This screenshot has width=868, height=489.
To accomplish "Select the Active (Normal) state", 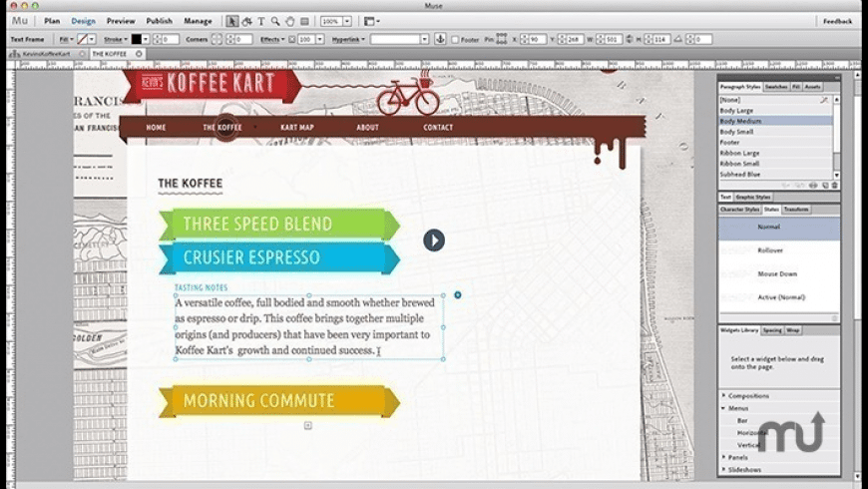I will tap(779, 297).
